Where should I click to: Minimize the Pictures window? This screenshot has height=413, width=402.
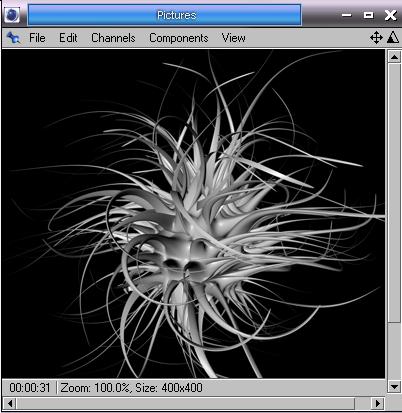point(347,15)
